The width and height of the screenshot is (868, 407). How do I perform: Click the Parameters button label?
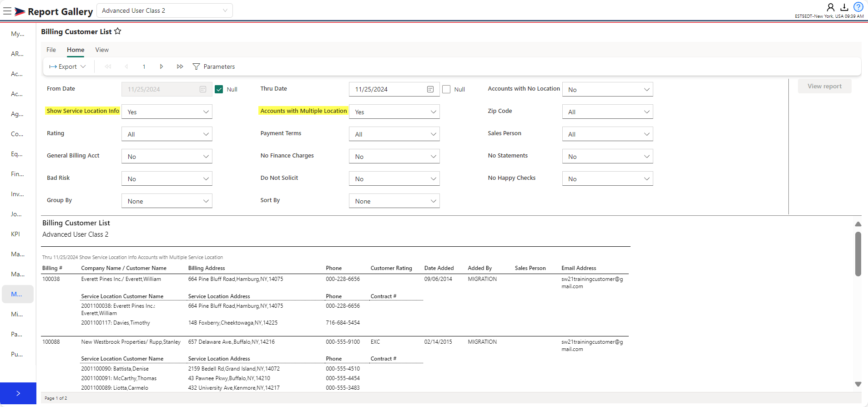219,66
